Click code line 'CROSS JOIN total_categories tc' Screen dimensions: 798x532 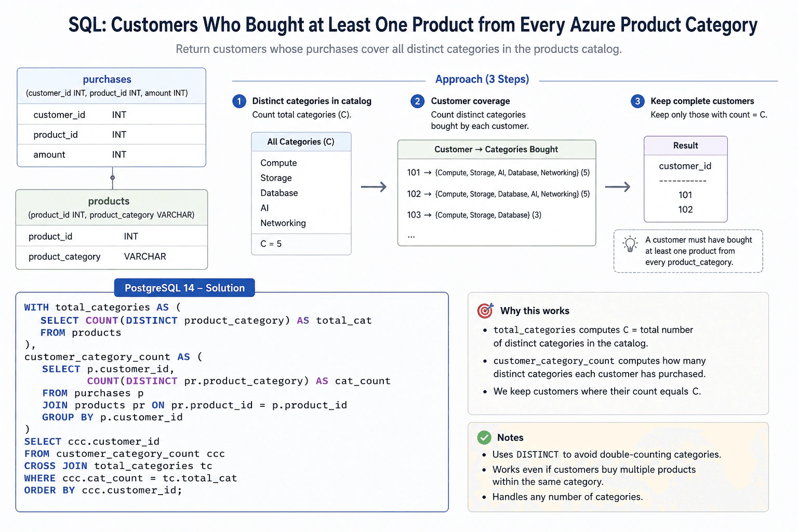pos(118,466)
